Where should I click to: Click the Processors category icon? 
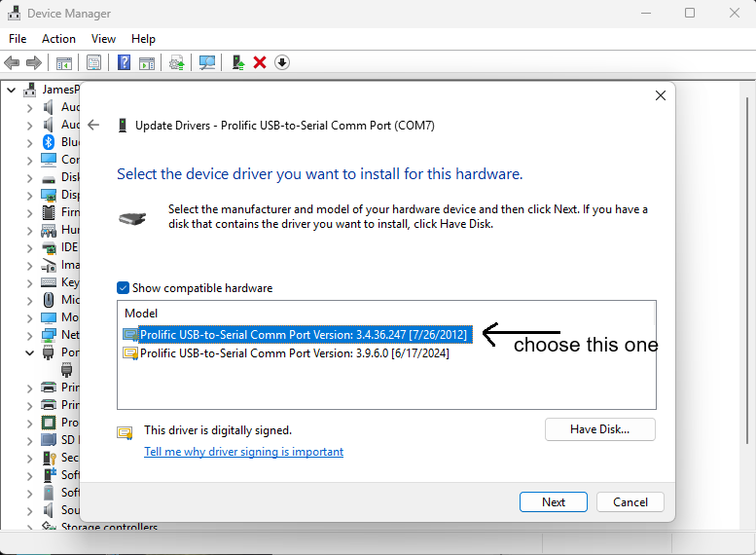pos(49,423)
